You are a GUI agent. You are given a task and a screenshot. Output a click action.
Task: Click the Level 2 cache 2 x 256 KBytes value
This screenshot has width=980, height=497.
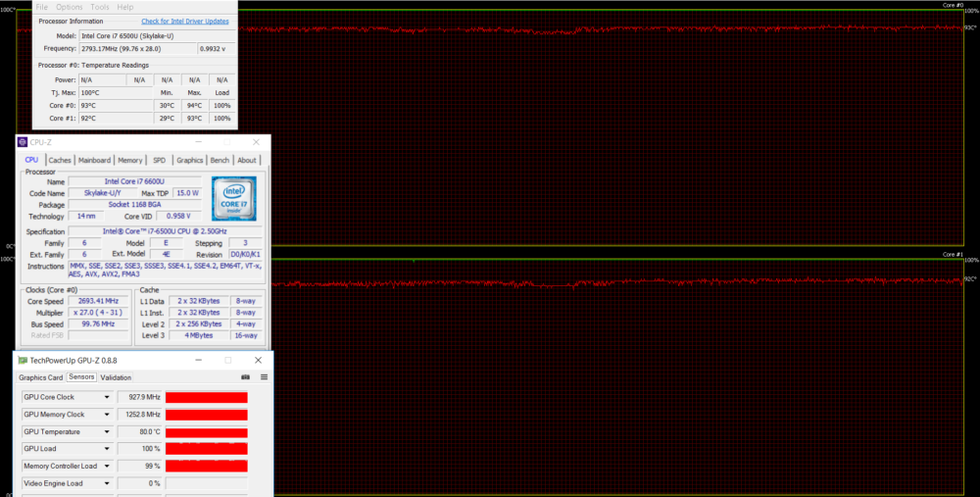pos(199,324)
